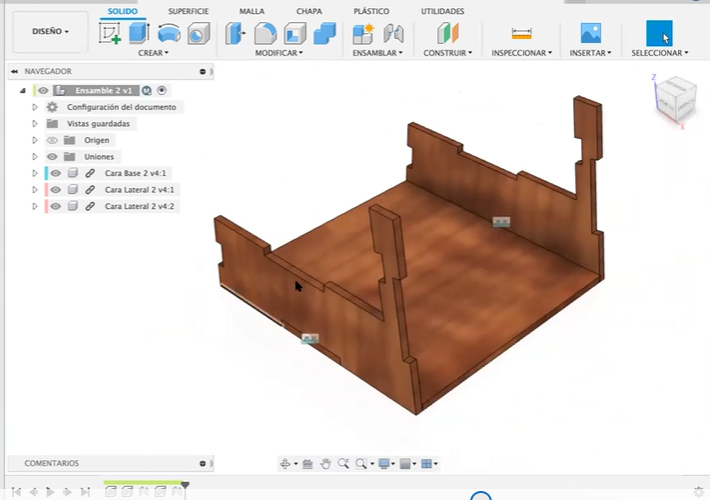The height and width of the screenshot is (500, 710).
Task: Click the Offset Plane construct icon
Action: coord(448,33)
